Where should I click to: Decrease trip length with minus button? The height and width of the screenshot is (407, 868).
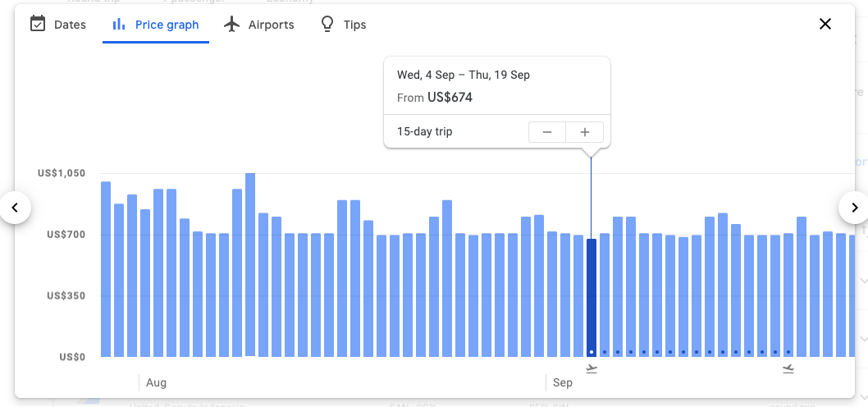coord(547,132)
